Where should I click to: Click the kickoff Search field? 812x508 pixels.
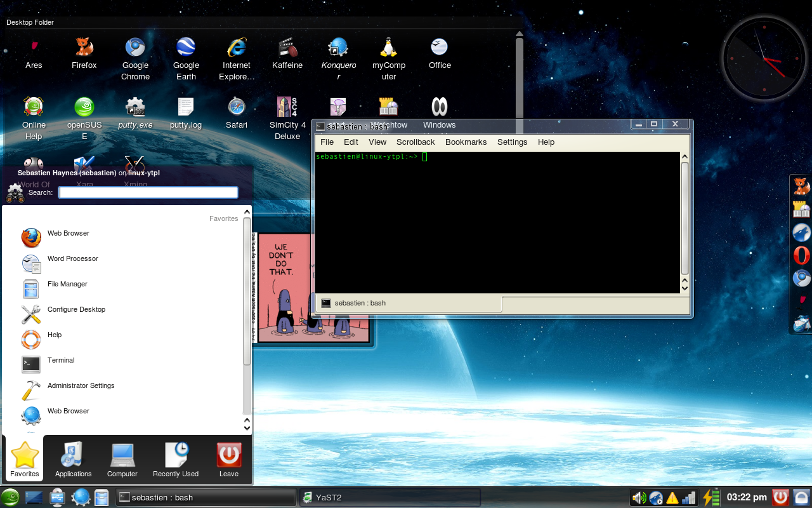click(x=148, y=192)
